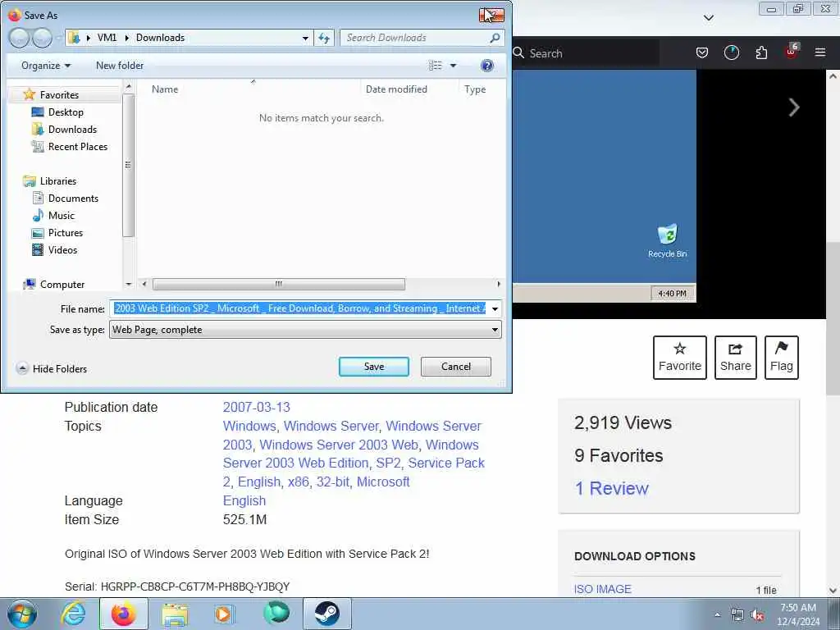The image size is (840, 630).
Task: Open Windows Explorer from the taskbar
Action: 175,614
